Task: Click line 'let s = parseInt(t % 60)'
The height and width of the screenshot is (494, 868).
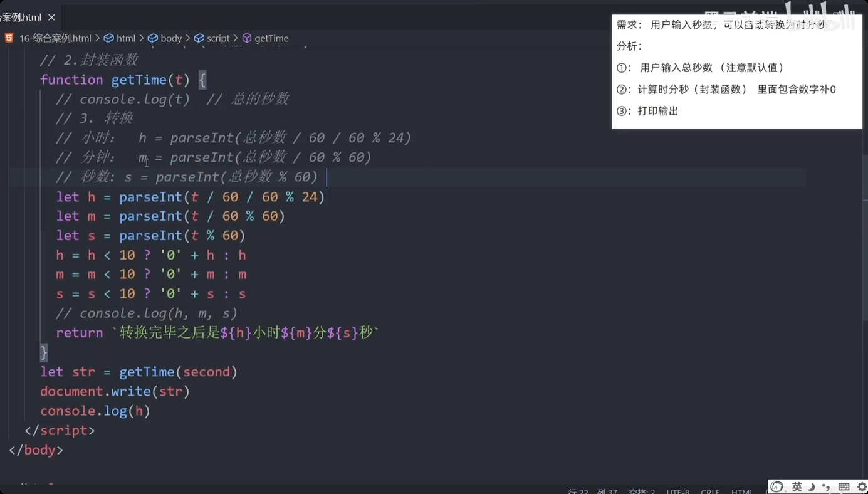Action: click(x=150, y=236)
